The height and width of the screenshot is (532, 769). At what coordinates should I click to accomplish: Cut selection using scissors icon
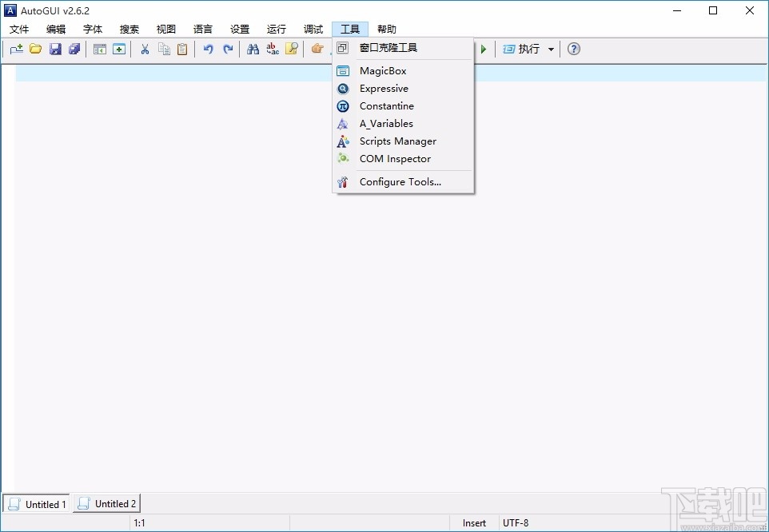point(145,49)
